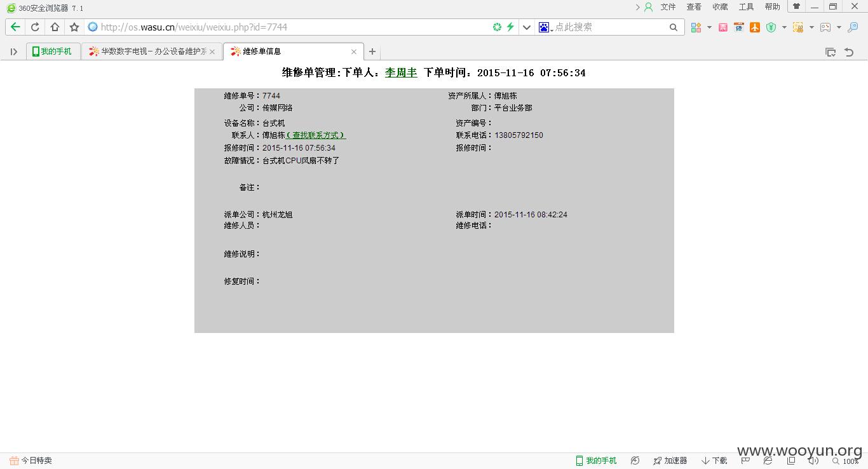Open the Baidu search engine selector

coord(545,27)
